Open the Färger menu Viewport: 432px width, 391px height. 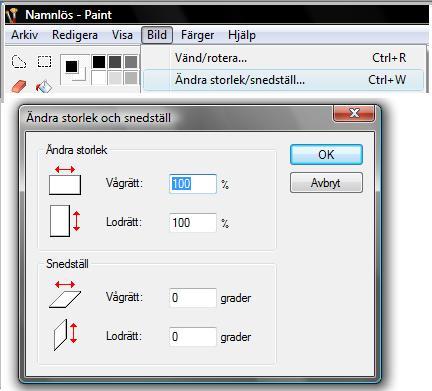(x=197, y=35)
